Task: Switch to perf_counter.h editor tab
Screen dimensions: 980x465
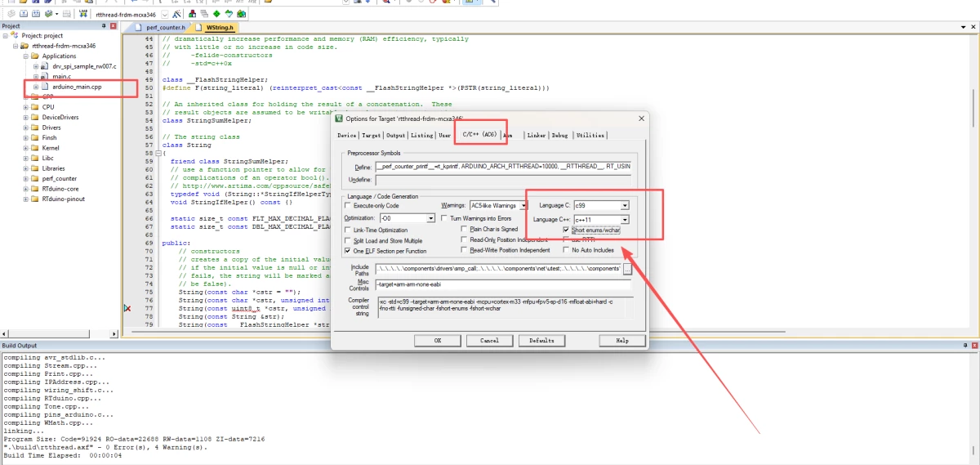Action: coord(166,27)
